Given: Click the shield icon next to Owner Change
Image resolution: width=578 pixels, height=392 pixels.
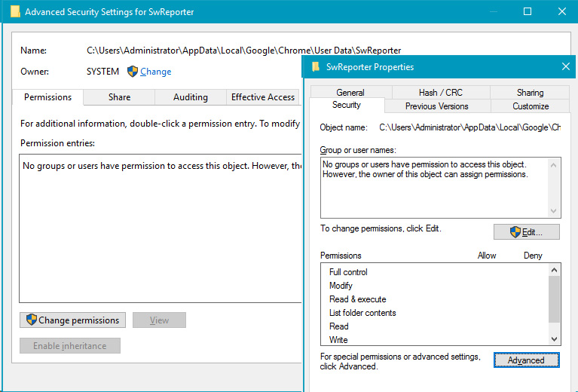Looking at the screenshot, I should click(x=133, y=71).
